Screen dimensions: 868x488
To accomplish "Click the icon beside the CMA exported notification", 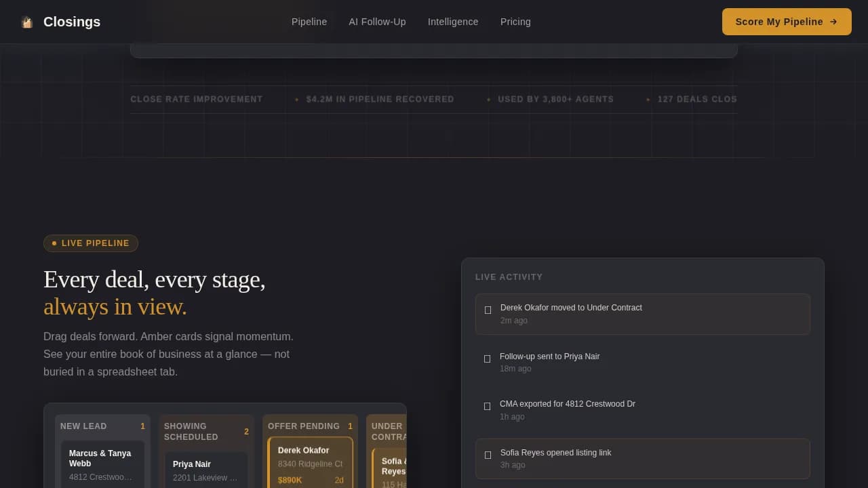I will tap(487, 407).
